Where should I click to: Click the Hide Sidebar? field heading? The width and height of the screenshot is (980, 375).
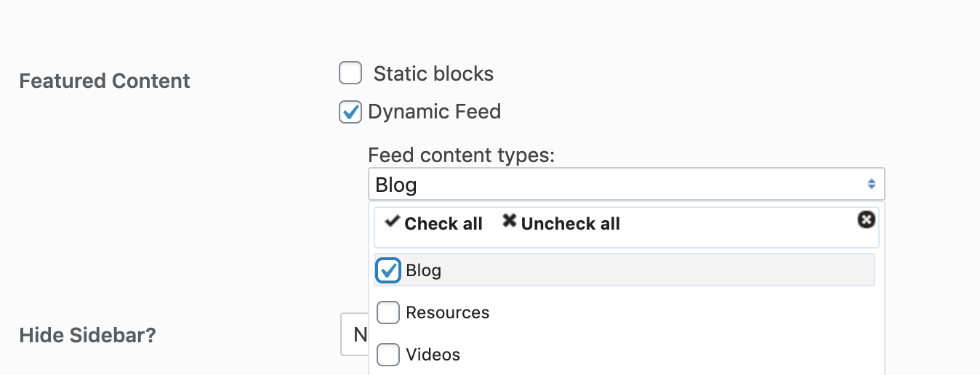[x=87, y=335]
